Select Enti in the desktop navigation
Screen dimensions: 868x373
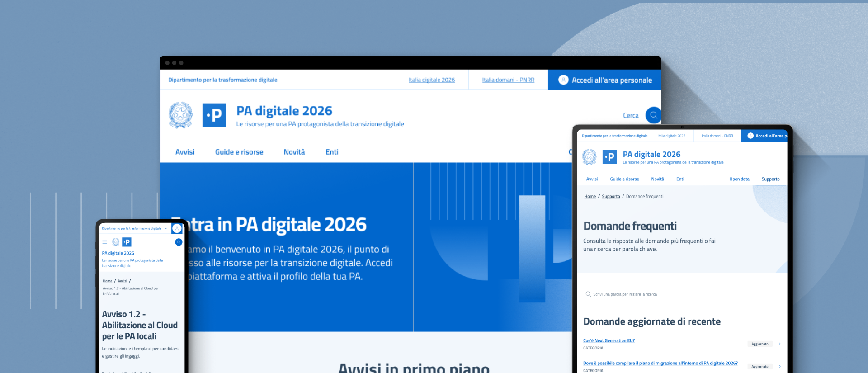tap(332, 152)
